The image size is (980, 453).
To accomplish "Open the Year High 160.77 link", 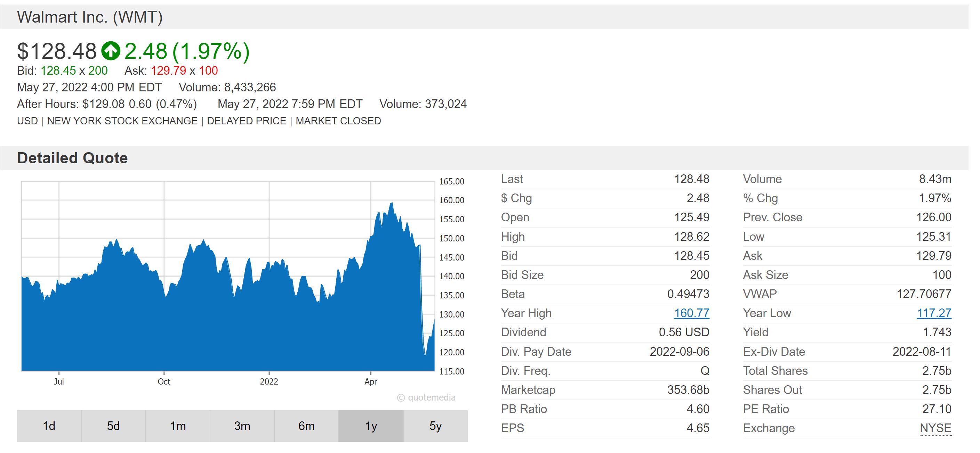I will [x=691, y=313].
